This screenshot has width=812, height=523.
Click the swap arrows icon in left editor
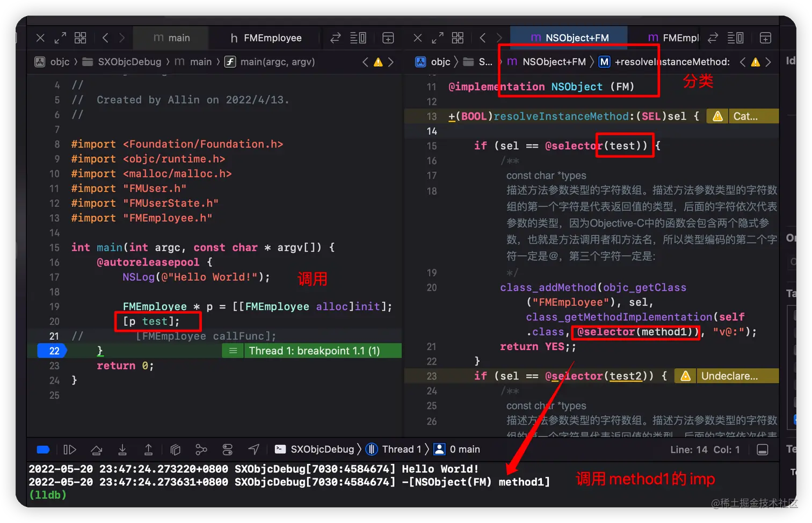coord(336,38)
